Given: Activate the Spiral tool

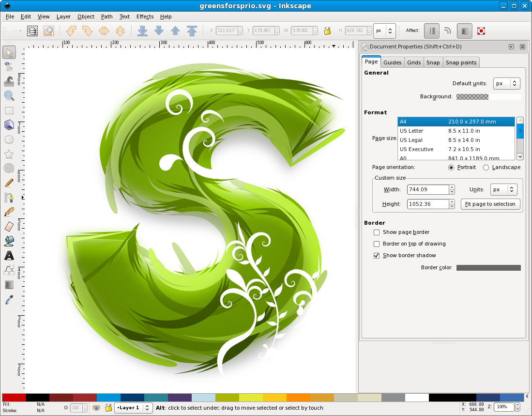Looking at the screenshot, I should click(9, 168).
